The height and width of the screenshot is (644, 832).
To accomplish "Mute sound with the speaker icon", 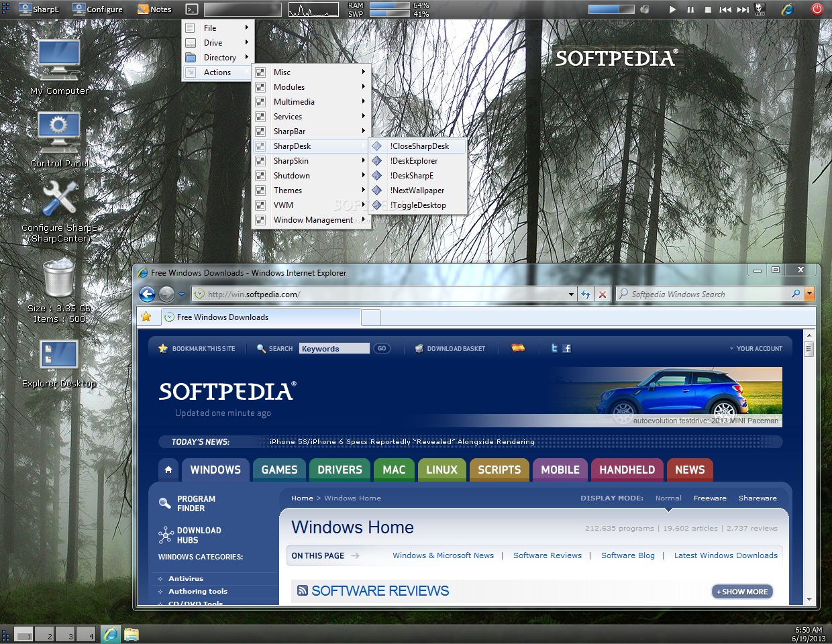I will click(645, 9).
